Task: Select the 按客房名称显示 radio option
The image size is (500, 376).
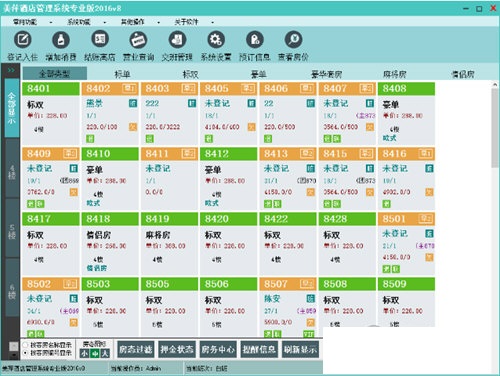Action: click(x=25, y=345)
